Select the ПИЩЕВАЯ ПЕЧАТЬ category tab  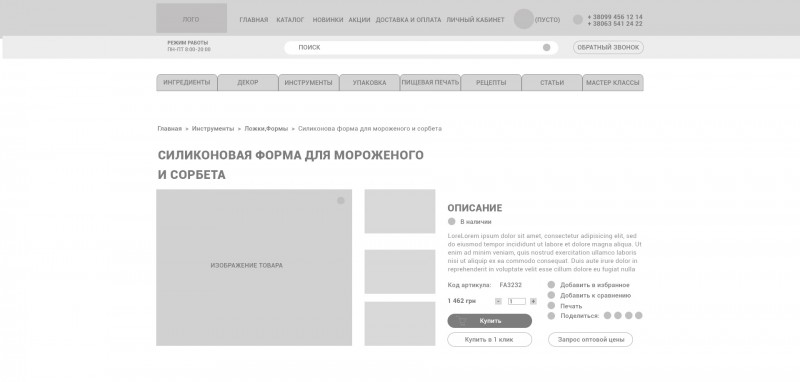(430, 83)
